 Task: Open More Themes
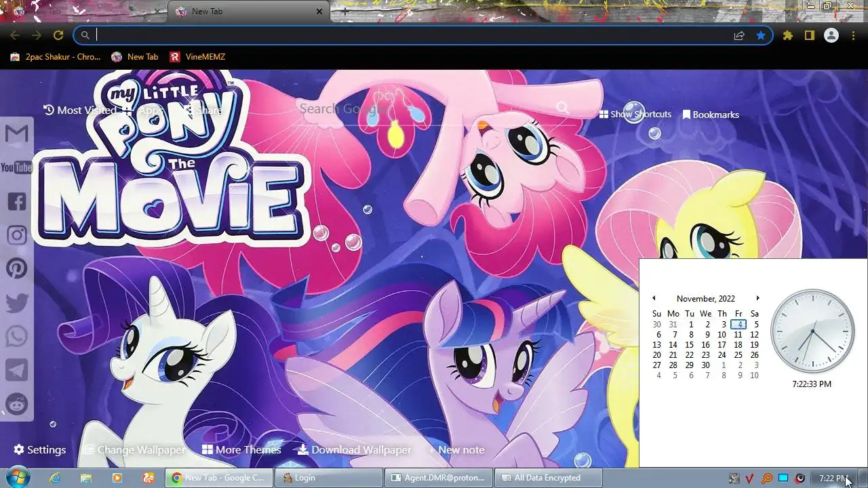coord(241,450)
